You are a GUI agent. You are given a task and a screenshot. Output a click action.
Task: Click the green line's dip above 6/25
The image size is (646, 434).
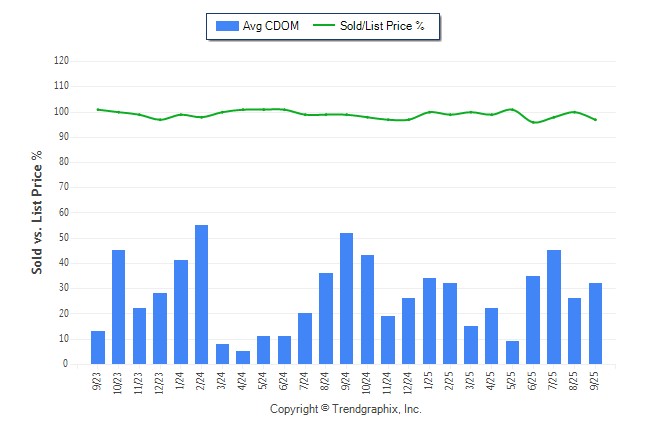click(535, 122)
